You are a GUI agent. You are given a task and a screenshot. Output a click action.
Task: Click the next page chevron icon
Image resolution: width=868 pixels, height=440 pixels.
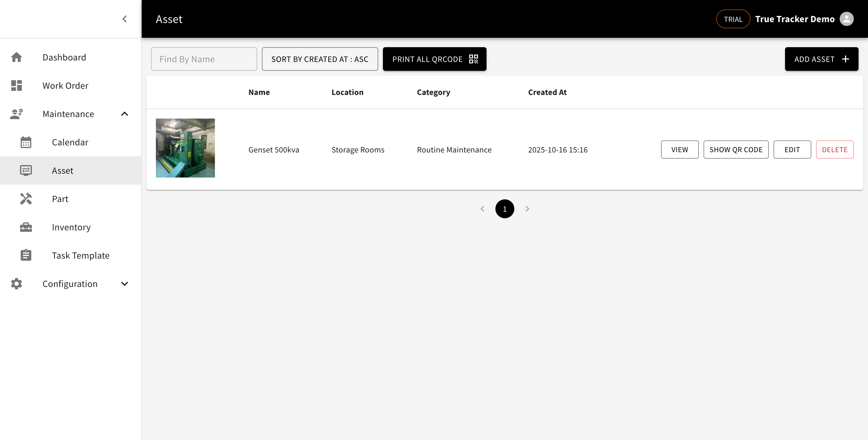click(x=527, y=209)
